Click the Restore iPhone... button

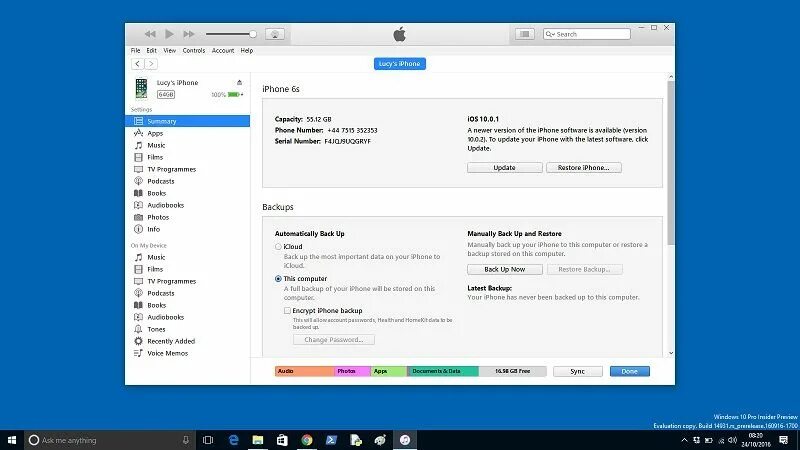pyautogui.click(x=584, y=167)
